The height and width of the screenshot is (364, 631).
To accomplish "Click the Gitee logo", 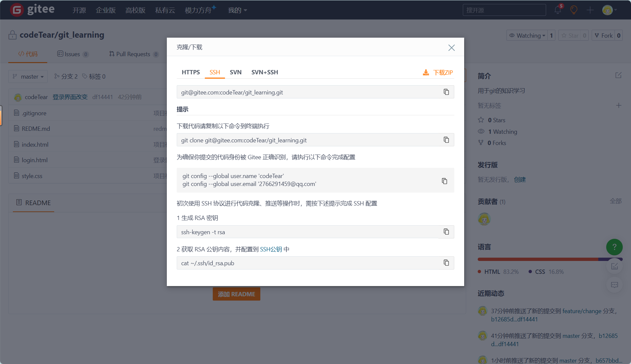I will [x=32, y=10].
